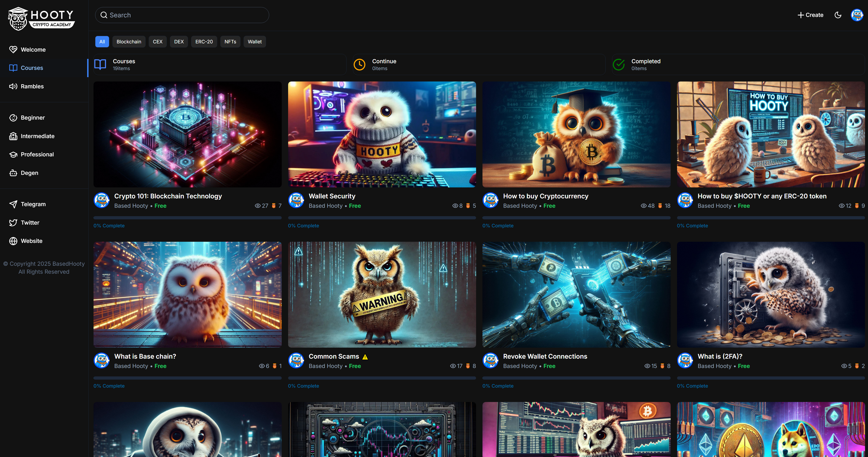This screenshot has height=457, width=868.
Task: Filter courses by NFTs
Action: click(230, 42)
